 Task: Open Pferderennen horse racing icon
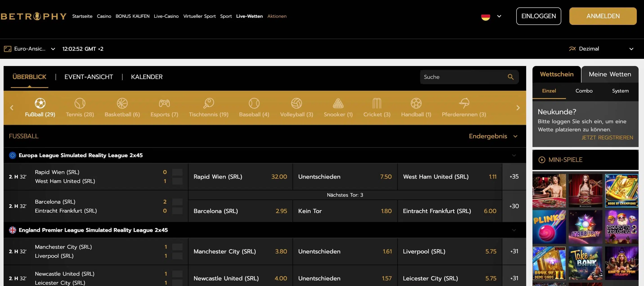click(x=464, y=103)
